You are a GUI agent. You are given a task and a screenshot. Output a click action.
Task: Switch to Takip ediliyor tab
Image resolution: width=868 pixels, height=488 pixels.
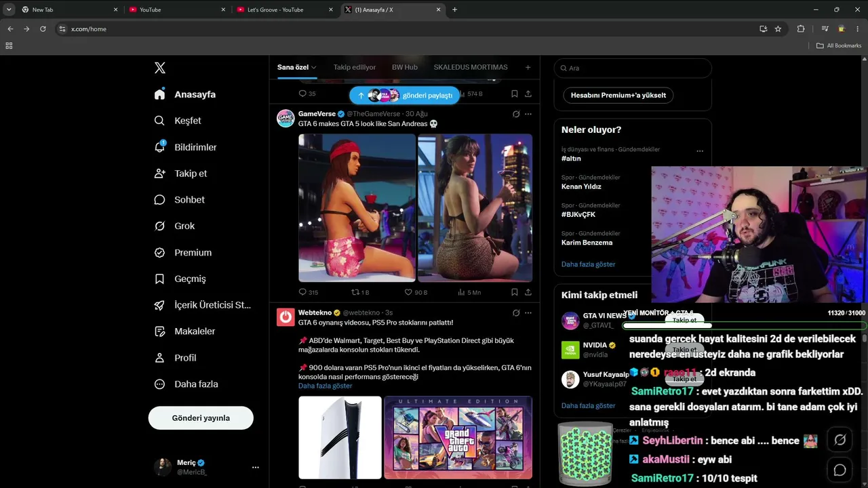point(355,67)
